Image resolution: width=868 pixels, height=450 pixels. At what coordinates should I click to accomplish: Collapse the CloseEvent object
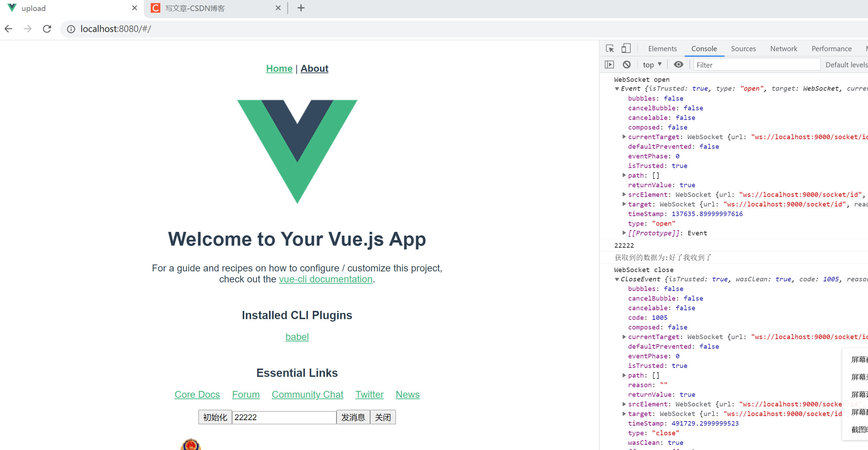(x=617, y=279)
